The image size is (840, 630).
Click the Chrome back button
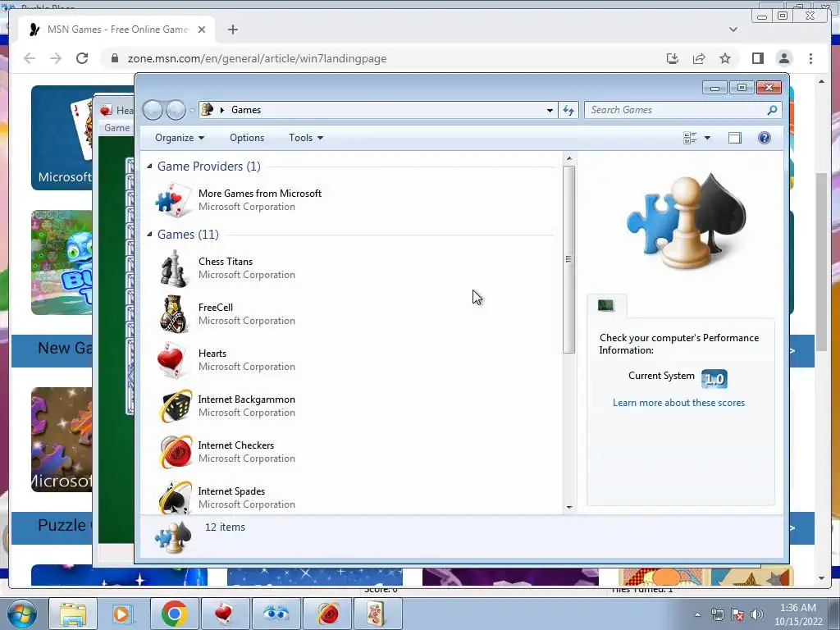point(30,58)
